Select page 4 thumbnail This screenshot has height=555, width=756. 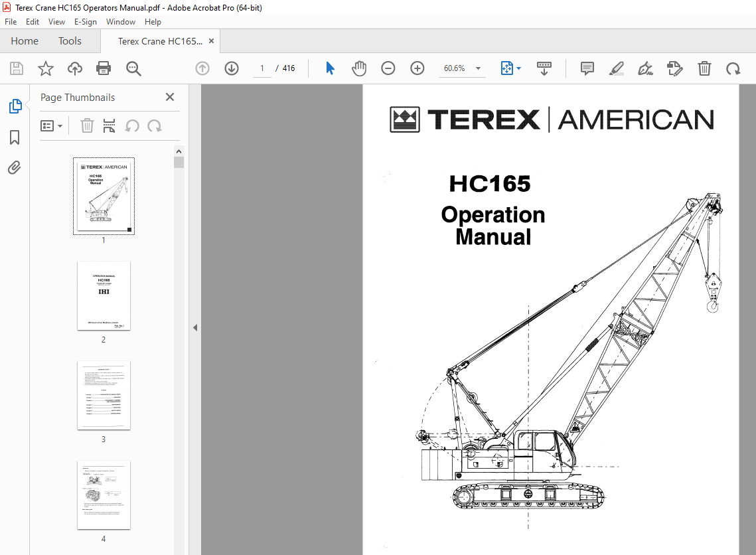pyautogui.click(x=104, y=495)
